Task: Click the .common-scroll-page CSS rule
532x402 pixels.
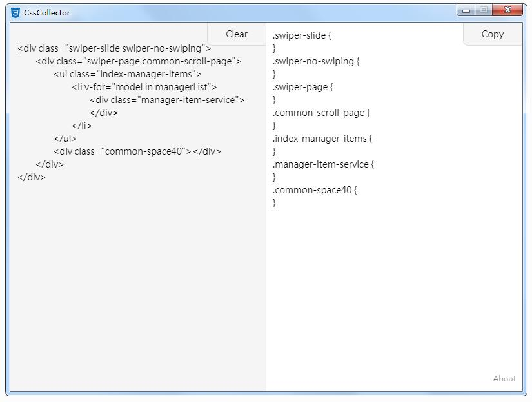Action: click(x=321, y=113)
